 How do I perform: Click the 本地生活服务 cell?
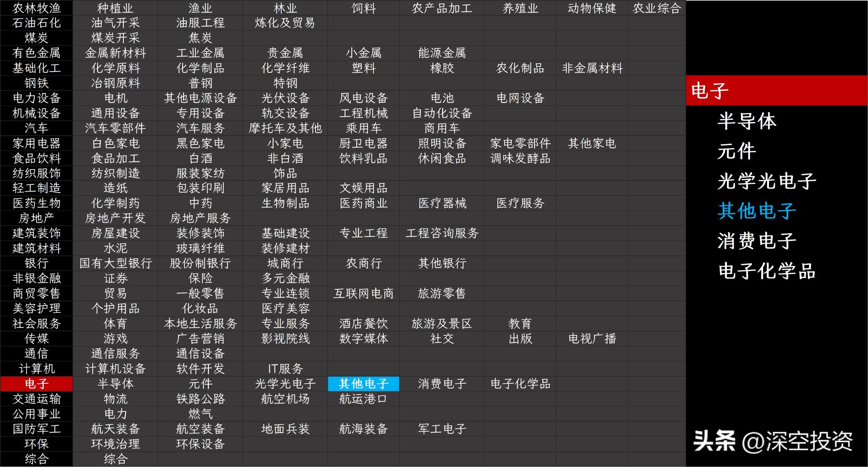click(200, 324)
